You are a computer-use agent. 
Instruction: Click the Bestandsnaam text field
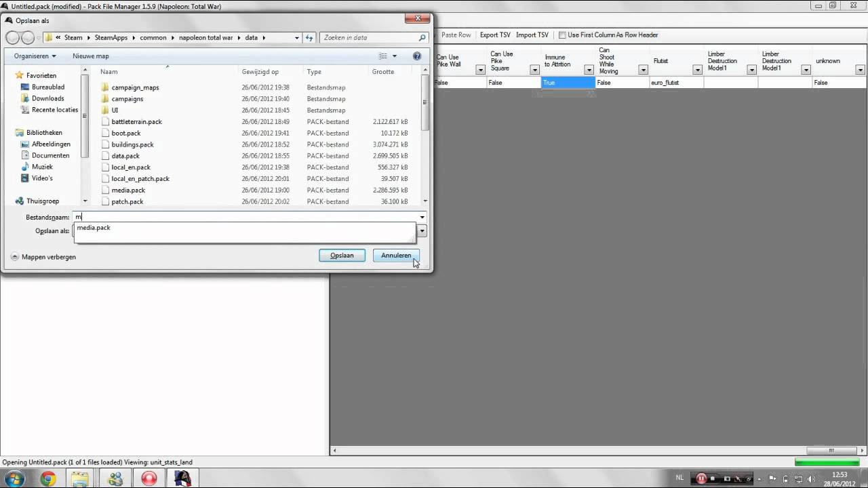coord(245,217)
